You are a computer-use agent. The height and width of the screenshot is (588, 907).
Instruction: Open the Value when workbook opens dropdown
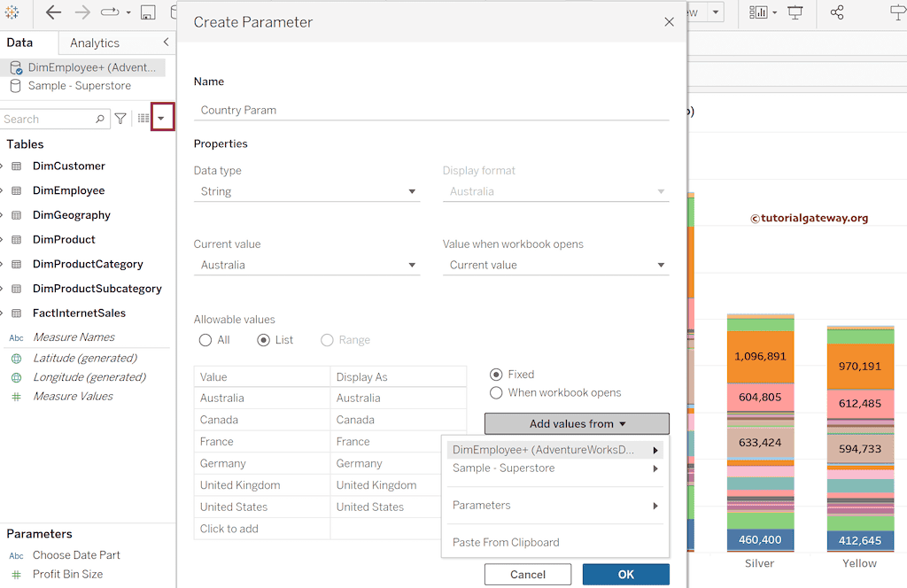(555, 265)
